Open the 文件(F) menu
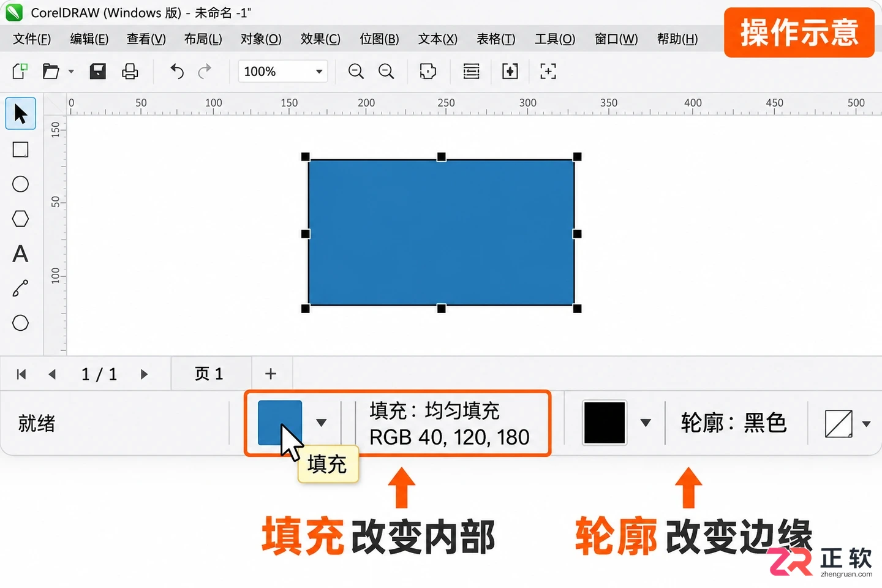Screen dimensions: 882x588 click(32, 39)
